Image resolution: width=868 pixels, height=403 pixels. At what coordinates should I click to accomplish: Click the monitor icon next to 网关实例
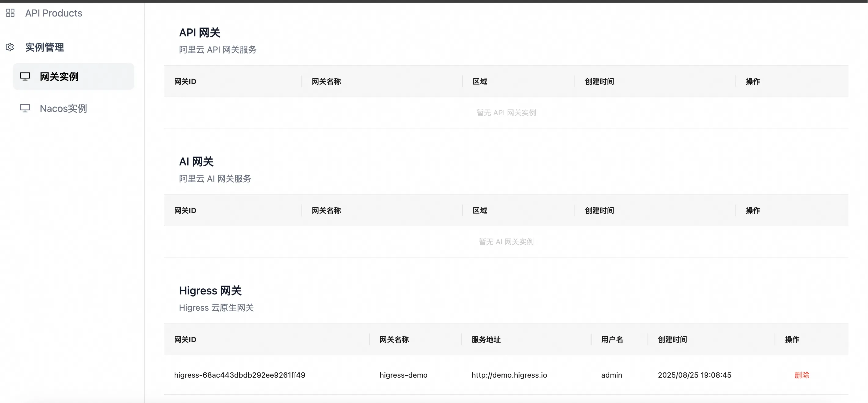tap(25, 76)
